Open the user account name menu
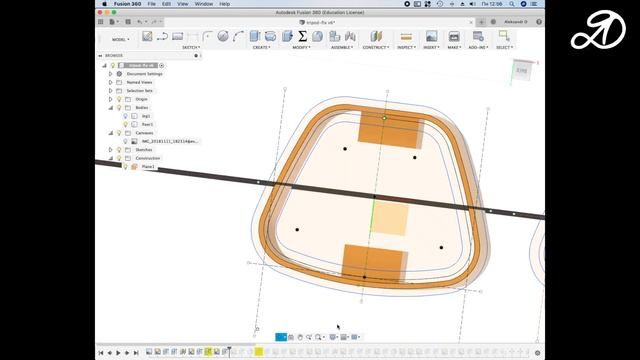This screenshot has width=640, height=360. click(516, 22)
